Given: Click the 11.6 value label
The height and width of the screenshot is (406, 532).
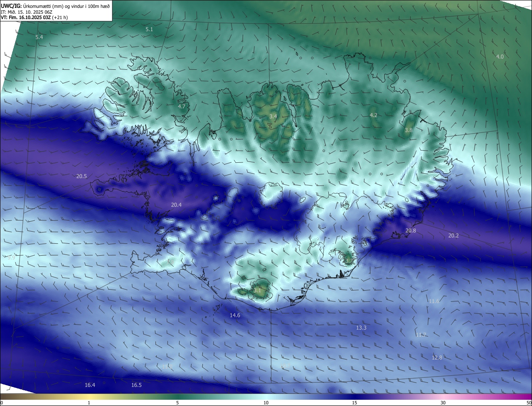Looking at the screenshot, I should coord(434,301).
